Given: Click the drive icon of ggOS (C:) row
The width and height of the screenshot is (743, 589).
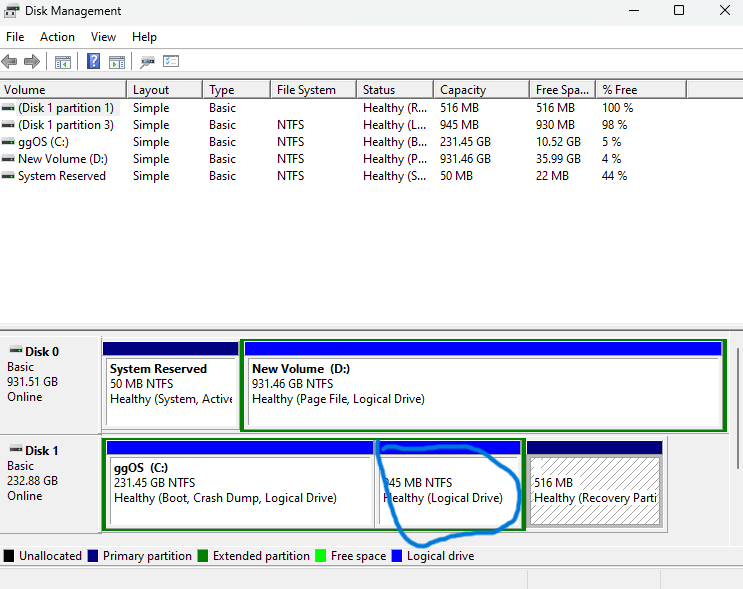Looking at the screenshot, I should pyautogui.click(x=8, y=142).
